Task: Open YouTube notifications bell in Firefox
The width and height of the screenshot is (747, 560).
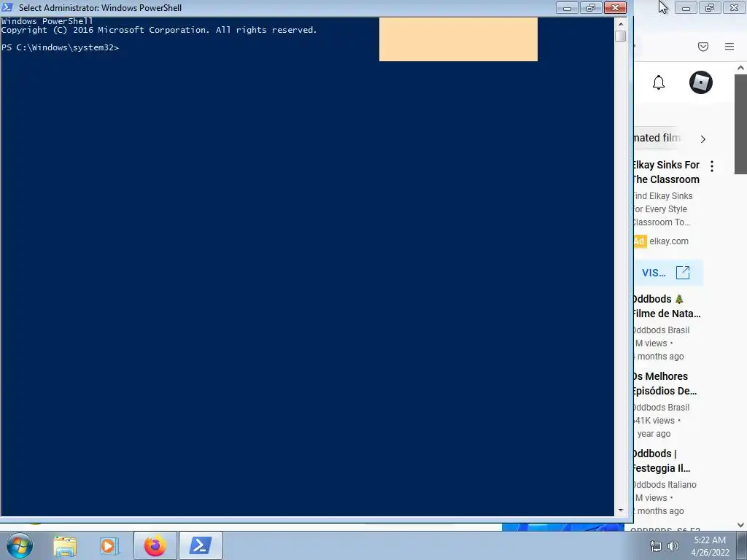Action: click(x=659, y=82)
